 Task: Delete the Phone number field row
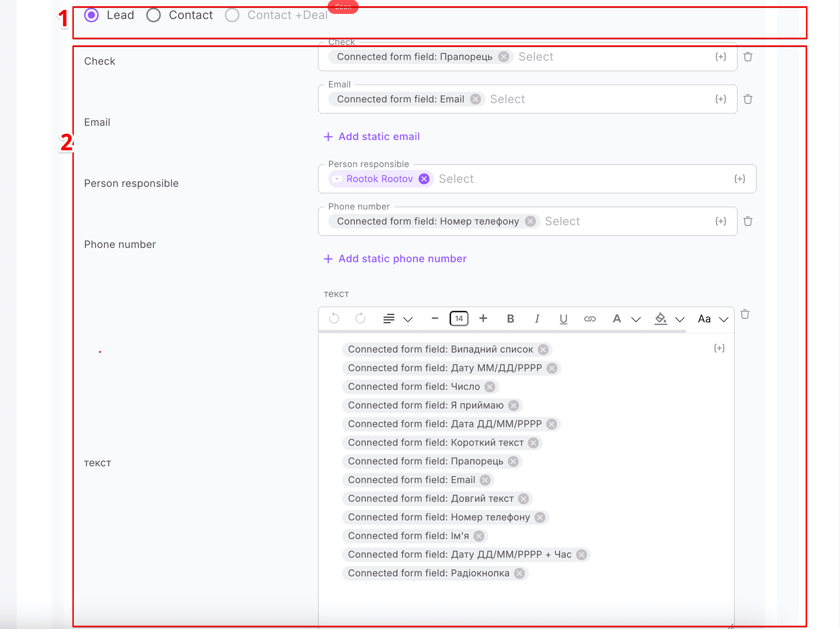(748, 222)
